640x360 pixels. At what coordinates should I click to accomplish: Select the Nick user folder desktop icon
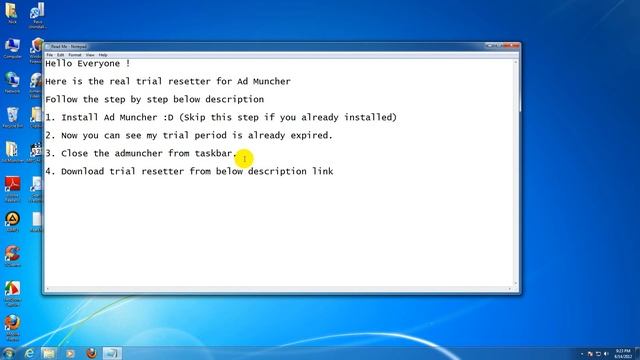click(12, 13)
